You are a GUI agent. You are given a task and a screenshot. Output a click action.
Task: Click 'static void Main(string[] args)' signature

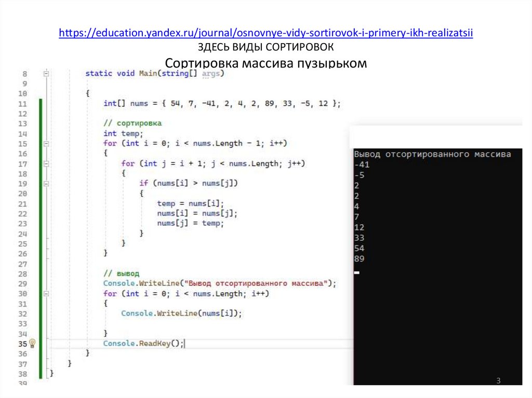point(155,74)
